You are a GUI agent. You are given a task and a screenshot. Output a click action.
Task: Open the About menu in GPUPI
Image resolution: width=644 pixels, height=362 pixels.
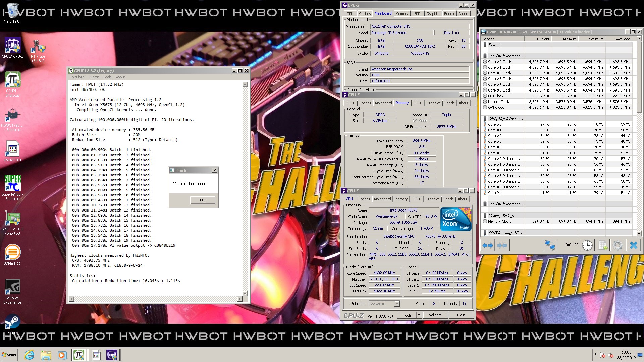pyautogui.click(x=120, y=77)
